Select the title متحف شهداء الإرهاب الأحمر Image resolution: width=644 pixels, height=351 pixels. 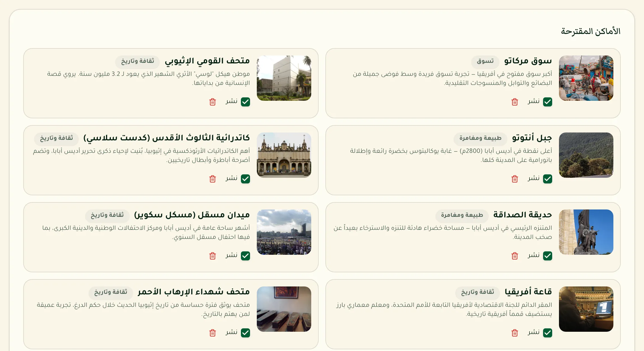[x=194, y=292]
